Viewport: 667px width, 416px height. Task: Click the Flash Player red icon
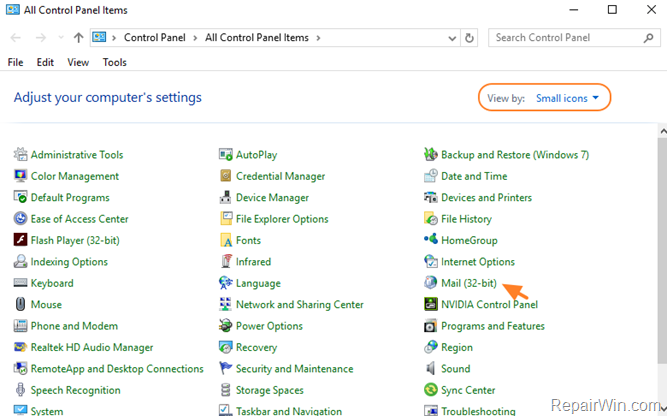pos(20,240)
